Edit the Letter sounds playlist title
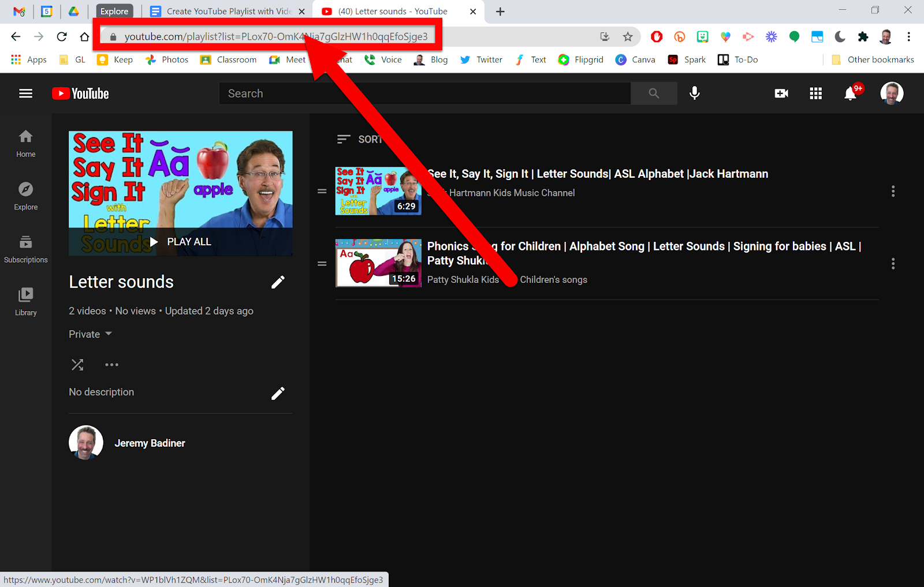 tap(278, 282)
